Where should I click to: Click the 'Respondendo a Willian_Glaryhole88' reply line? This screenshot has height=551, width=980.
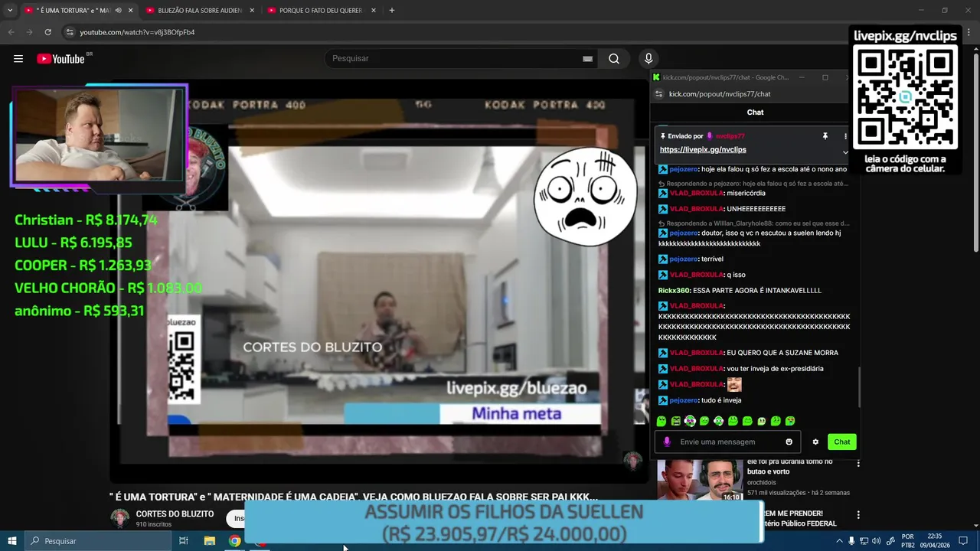[x=753, y=223]
